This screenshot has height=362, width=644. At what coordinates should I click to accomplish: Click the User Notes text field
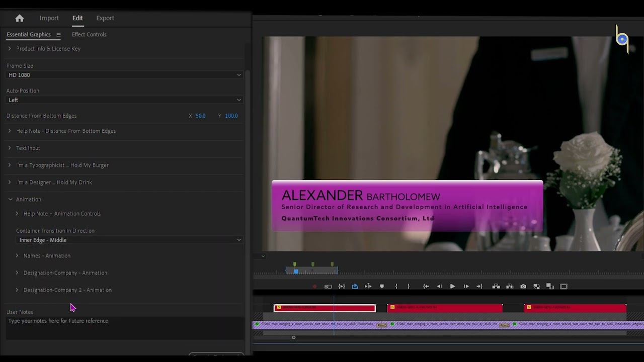pyautogui.click(x=125, y=328)
